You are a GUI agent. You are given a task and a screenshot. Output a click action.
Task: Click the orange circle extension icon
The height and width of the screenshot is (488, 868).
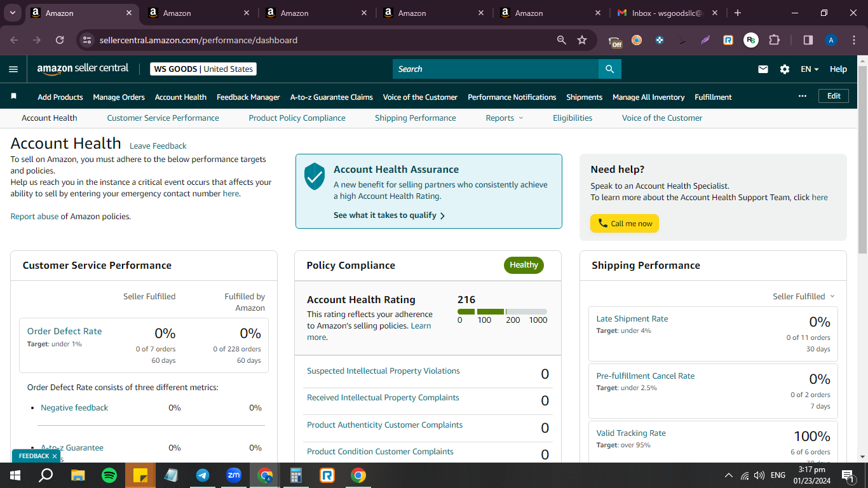pos(637,40)
